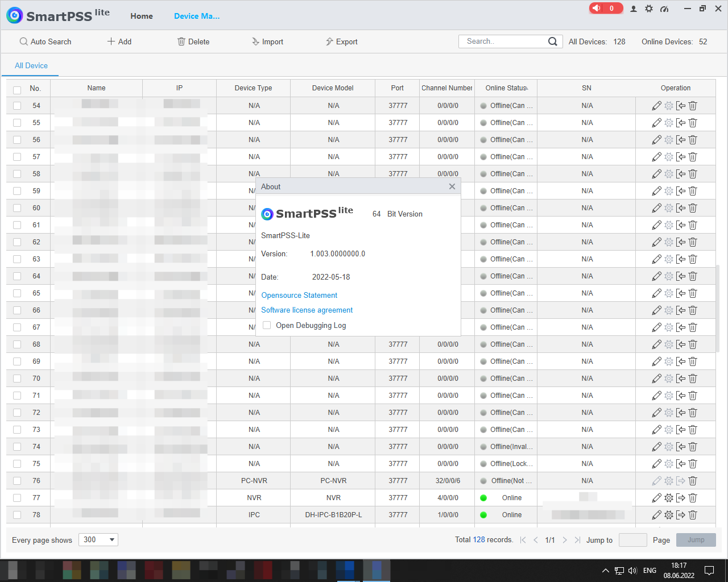
Task: Open the Opensource Statement link
Action: pyautogui.click(x=299, y=295)
